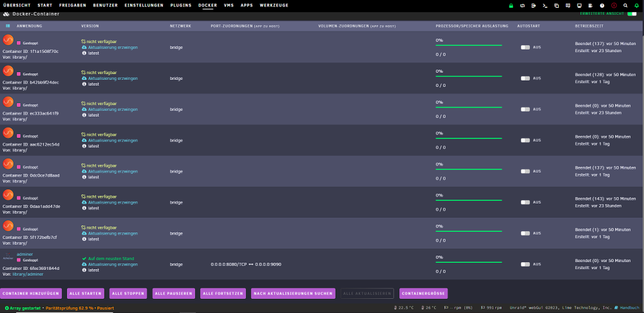
Task: Enable autostart for container 0daa1add47de
Action: pos(526,202)
